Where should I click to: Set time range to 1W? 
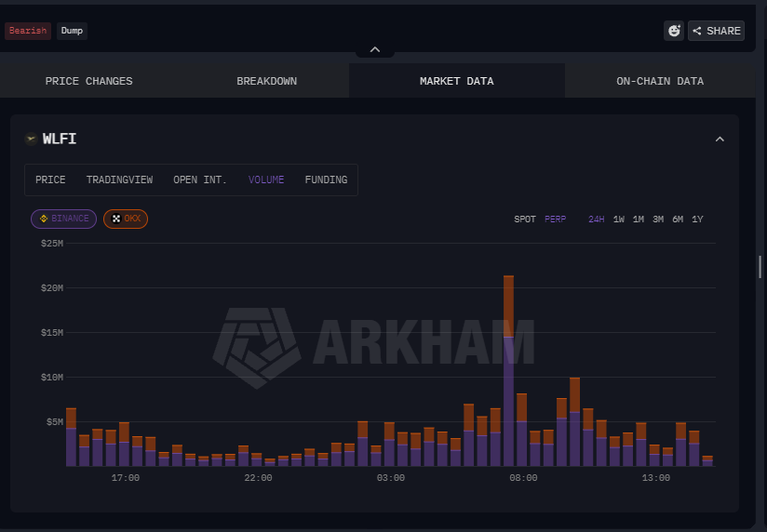click(619, 219)
